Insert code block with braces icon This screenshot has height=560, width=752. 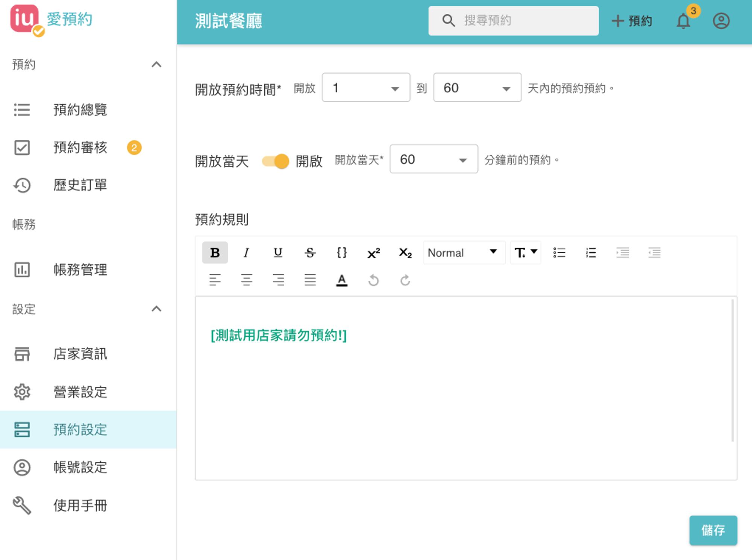click(x=341, y=253)
